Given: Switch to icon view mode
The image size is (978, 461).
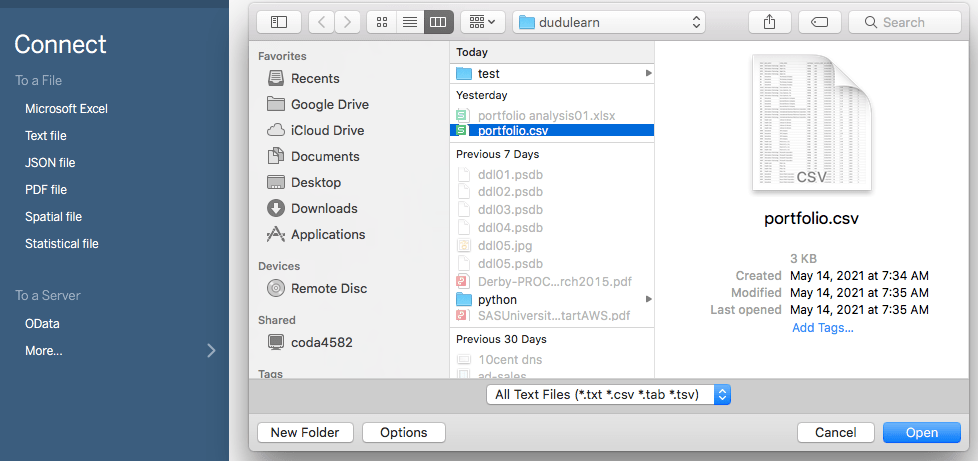Looking at the screenshot, I should pos(381,21).
